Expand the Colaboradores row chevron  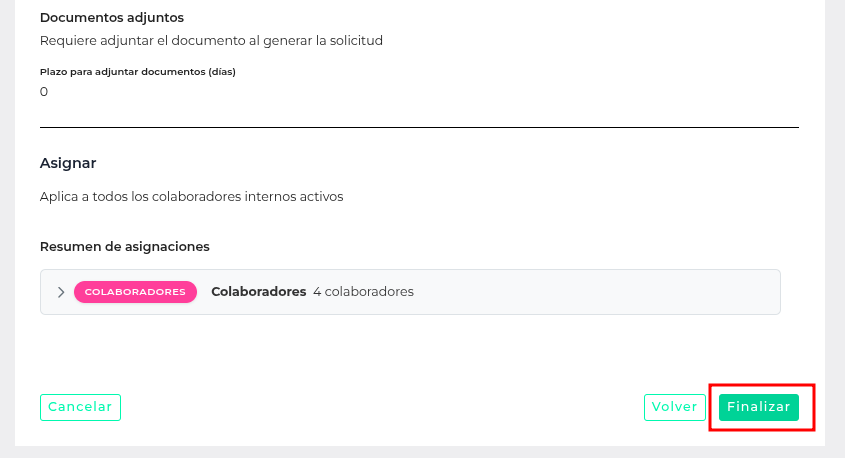click(x=61, y=292)
